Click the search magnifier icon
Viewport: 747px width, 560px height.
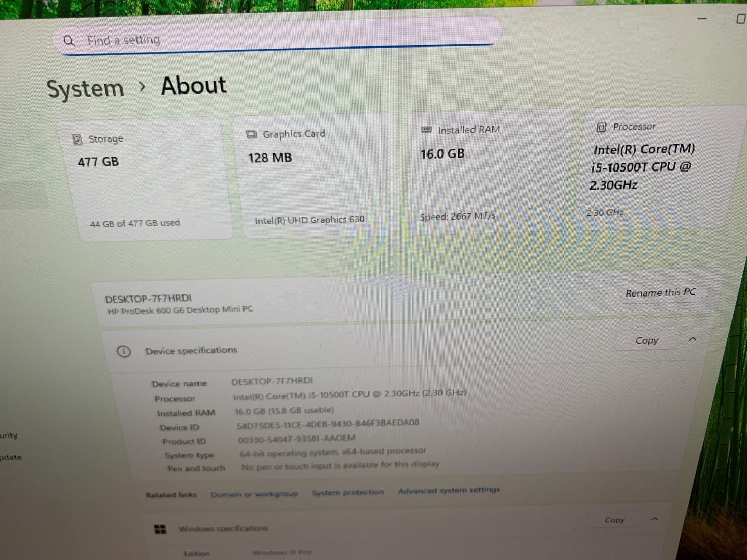pyautogui.click(x=69, y=41)
